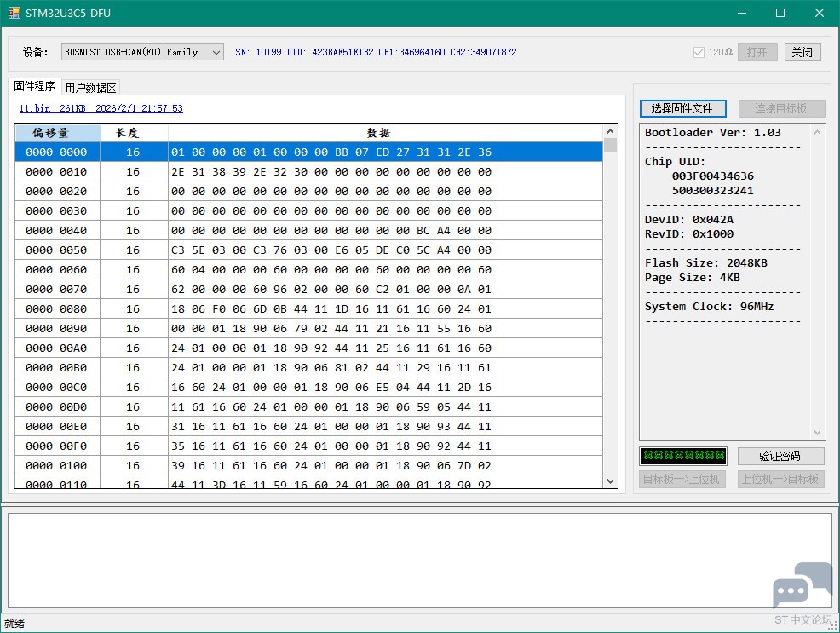Select the row at offset 0000 0100
840x633 pixels.
pos(308,465)
